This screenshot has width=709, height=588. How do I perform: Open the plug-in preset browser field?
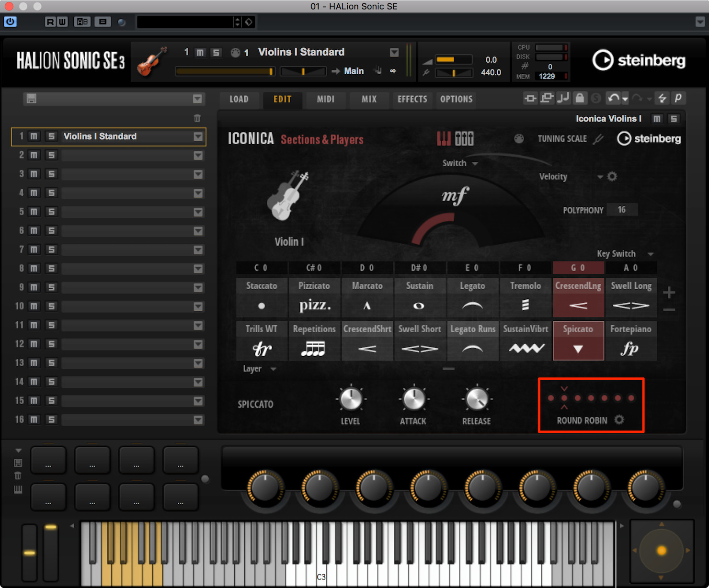(184, 22)
